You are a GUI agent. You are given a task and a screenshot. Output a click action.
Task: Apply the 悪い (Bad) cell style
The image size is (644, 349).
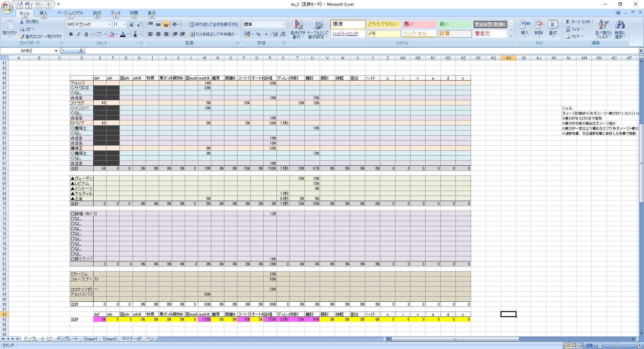(418, 24)
